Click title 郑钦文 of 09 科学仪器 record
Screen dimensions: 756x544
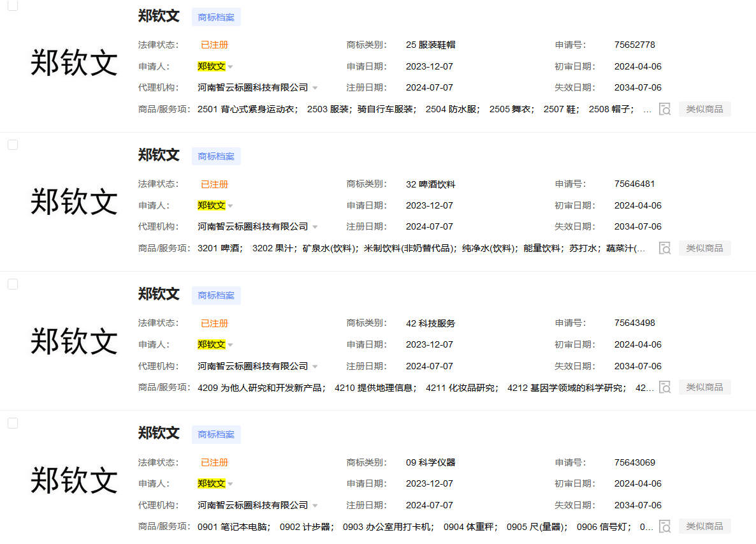[x=159, y=432]
